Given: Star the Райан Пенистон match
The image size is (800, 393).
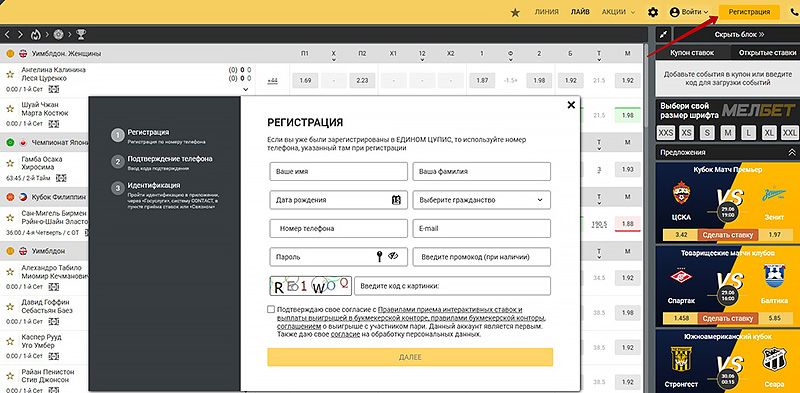Looking at the screenshot, I should 10,376.
